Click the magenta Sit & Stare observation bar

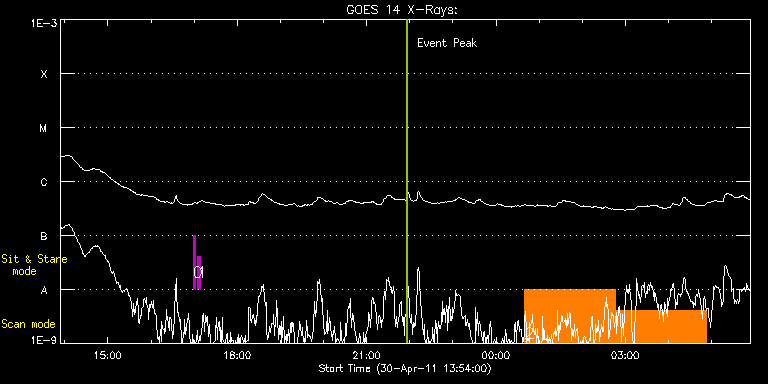(x=196, y=263)
